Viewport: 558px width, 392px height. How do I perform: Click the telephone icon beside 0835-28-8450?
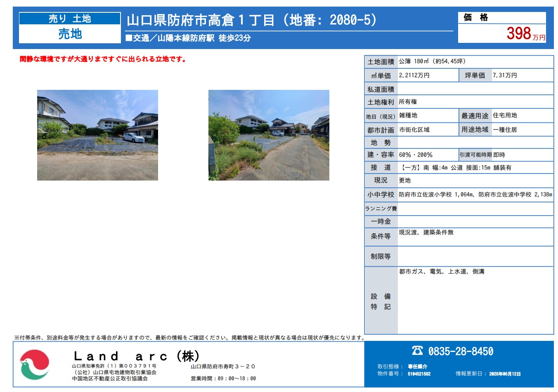(417, 351)
